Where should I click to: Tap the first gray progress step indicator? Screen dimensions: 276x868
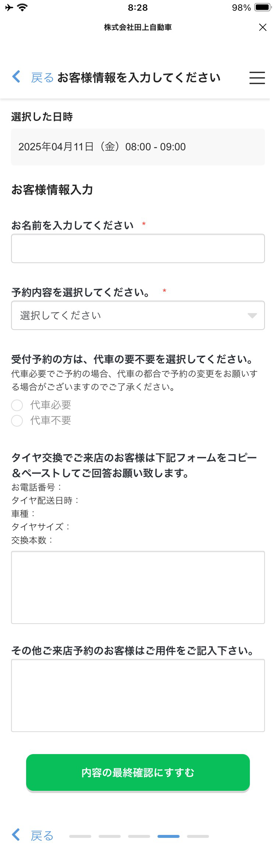pos(80,836)
